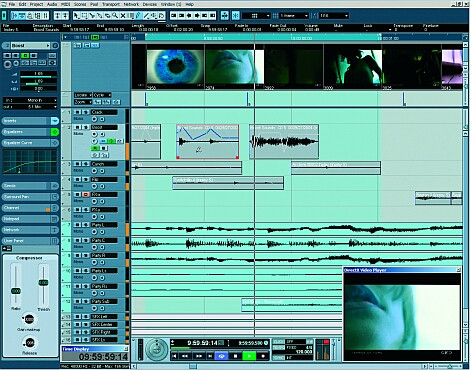Open the Surround Pan inspector section
Image resolution: width=470 pixels, height=370 pixels.
tap(30, 197)
